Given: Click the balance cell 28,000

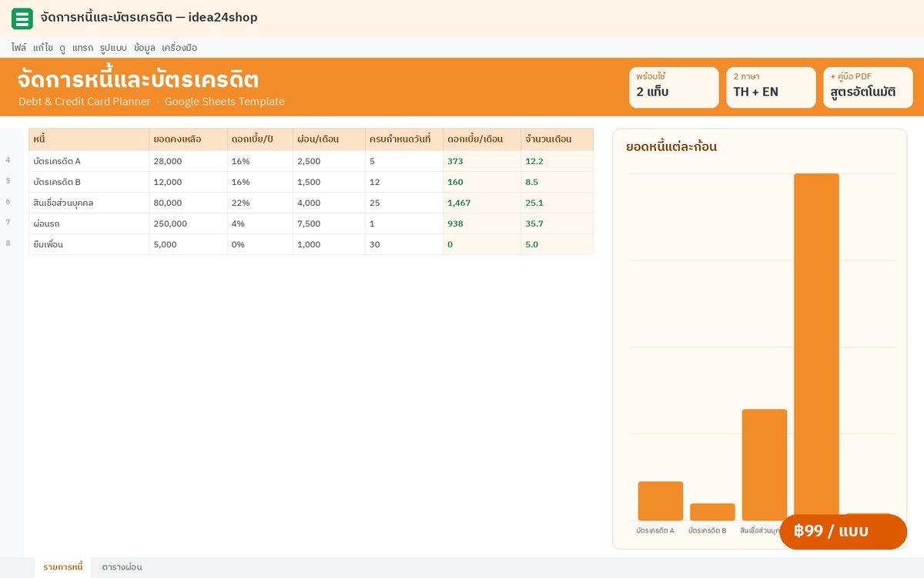Looking at the screenshot, I should [189, 161].
